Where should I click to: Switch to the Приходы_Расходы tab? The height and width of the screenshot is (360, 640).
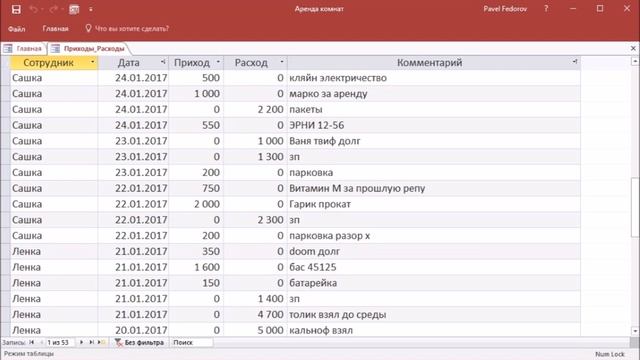pos(89,49)
